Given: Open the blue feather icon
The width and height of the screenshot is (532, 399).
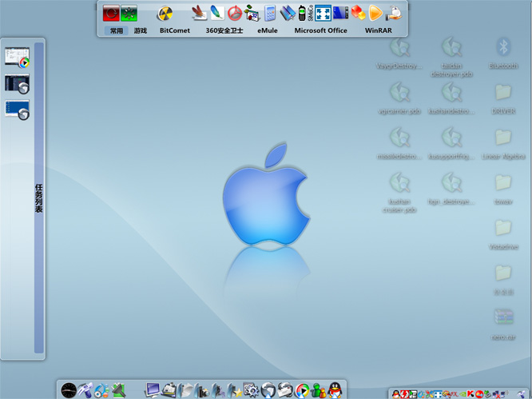Looking at the screenshot, I should pyautogui.click(x=217, y=13).
